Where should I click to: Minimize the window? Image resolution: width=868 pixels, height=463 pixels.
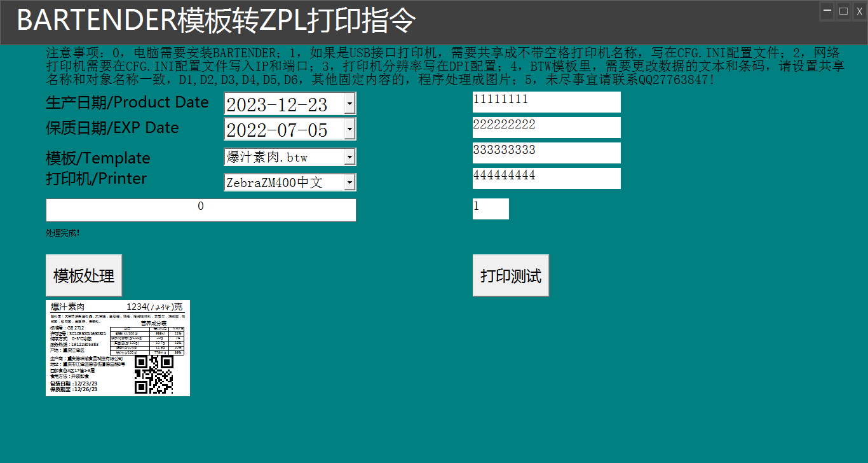pos(827,11)
